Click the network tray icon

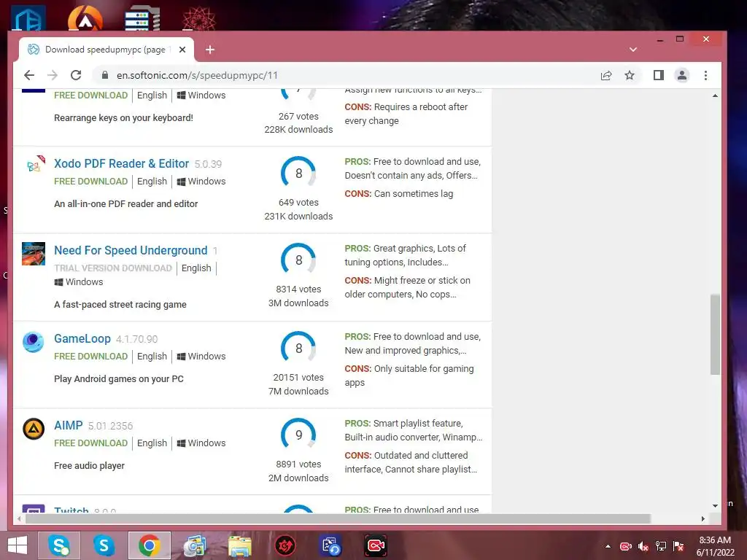point(661,546)
